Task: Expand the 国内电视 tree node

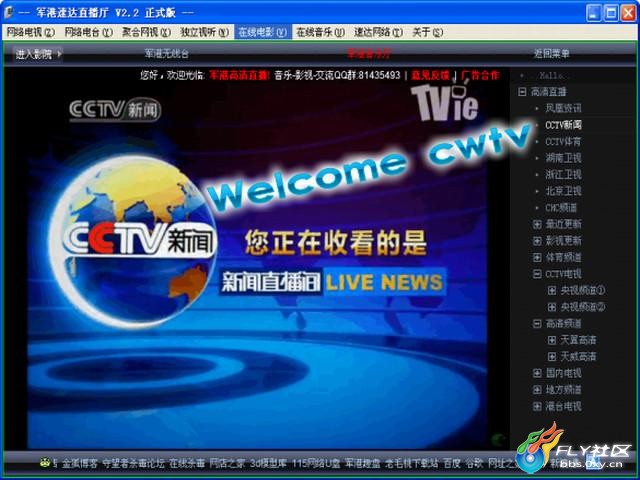Action: pyautogui.click(x=537, y=373)
